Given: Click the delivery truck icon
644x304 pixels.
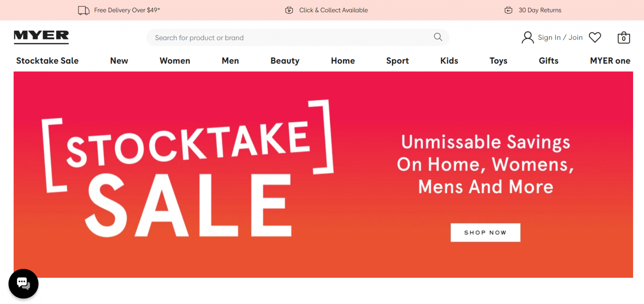Looking at the screenshot, I should 84,10.
